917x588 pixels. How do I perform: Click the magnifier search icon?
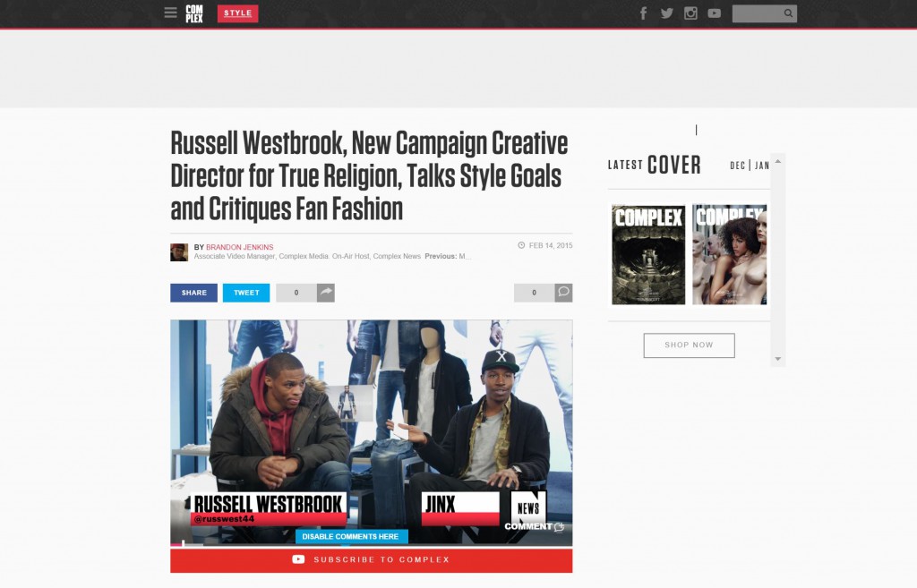789,13
